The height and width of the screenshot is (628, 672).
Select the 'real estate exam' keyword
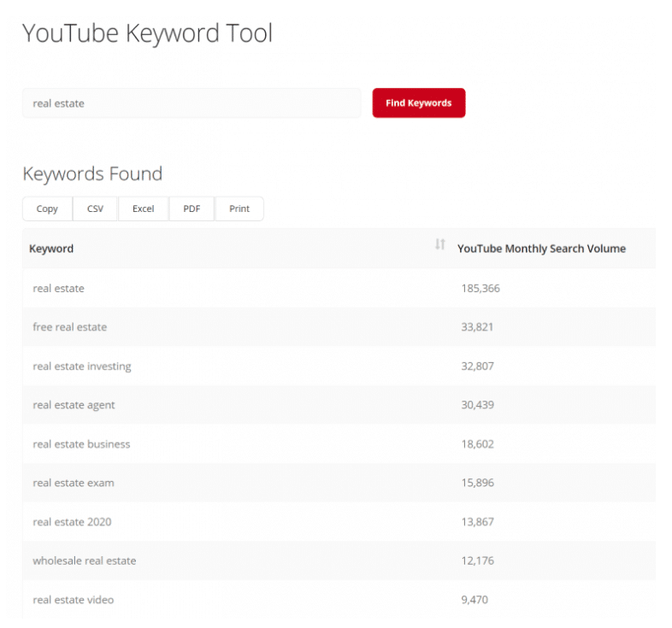74,483
